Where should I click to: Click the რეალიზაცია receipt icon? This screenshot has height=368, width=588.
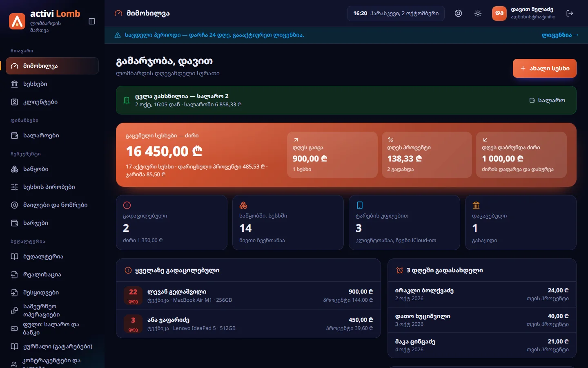[x=15, y=274]
